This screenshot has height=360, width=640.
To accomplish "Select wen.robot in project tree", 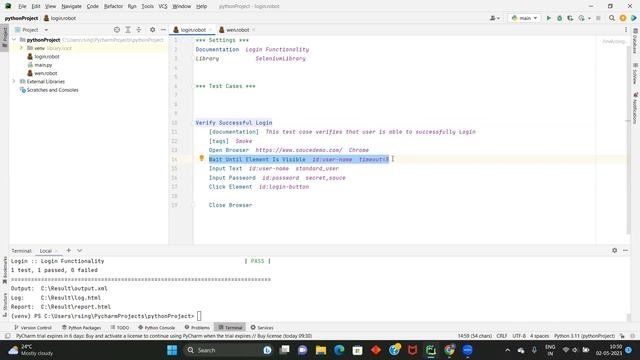I will click(46, 73).
